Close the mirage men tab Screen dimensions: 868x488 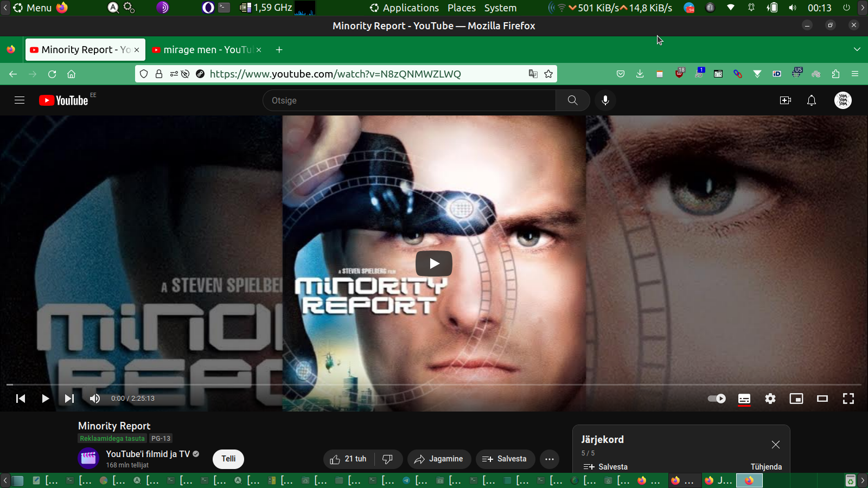coord(259,50)
